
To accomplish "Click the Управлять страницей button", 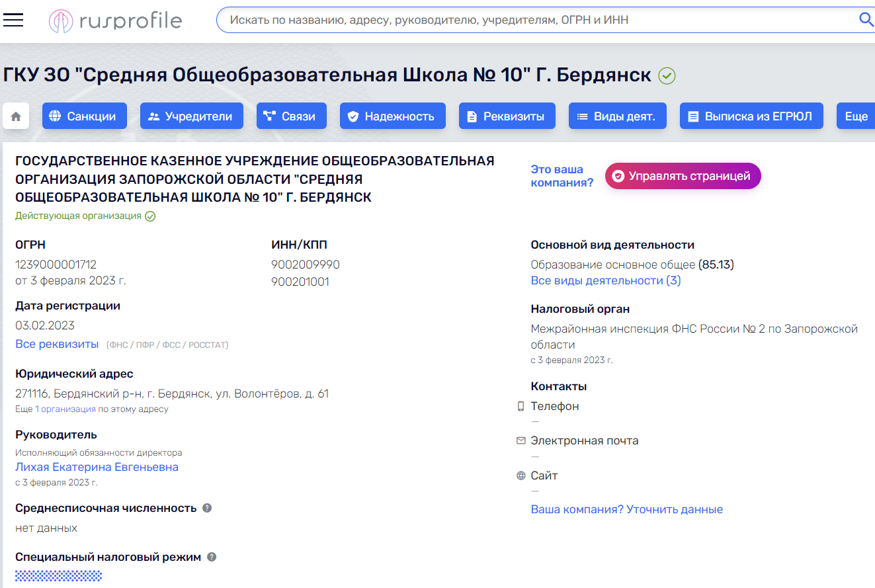I will click(x=683, y=176).
